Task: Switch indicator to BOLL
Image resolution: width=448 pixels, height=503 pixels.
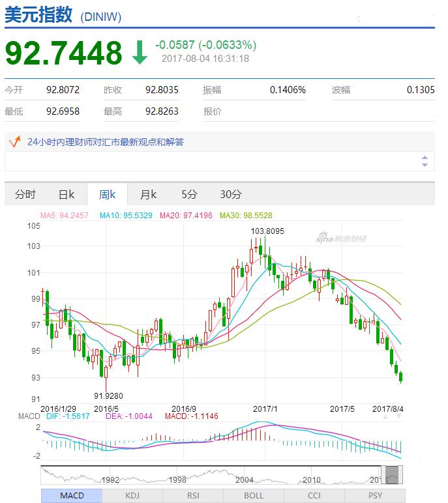Action: (254, 496)
